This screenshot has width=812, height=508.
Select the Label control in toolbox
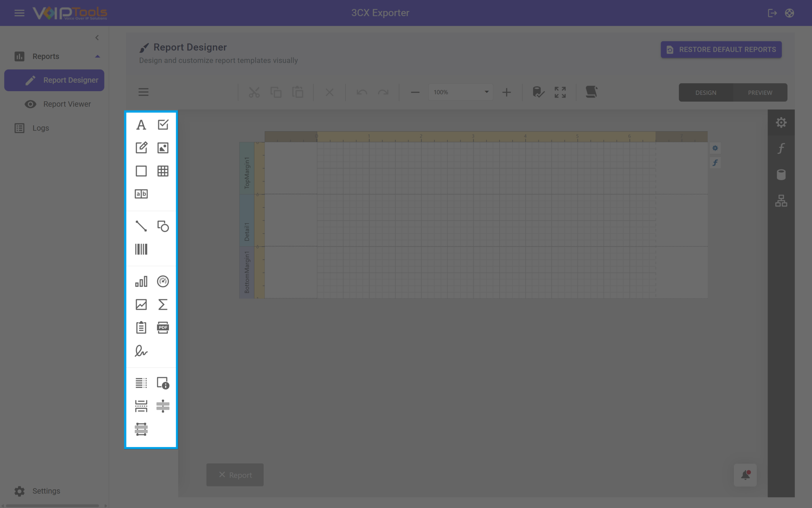[141, 125]
